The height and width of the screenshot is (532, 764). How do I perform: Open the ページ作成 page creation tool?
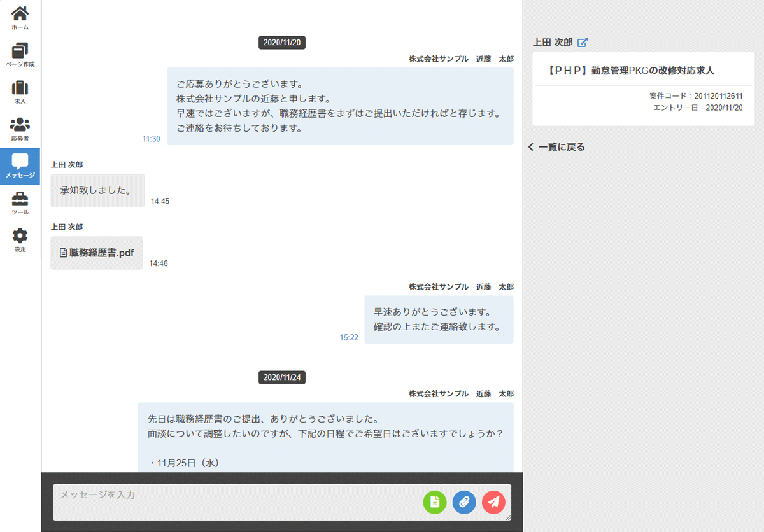click(19, 53)
